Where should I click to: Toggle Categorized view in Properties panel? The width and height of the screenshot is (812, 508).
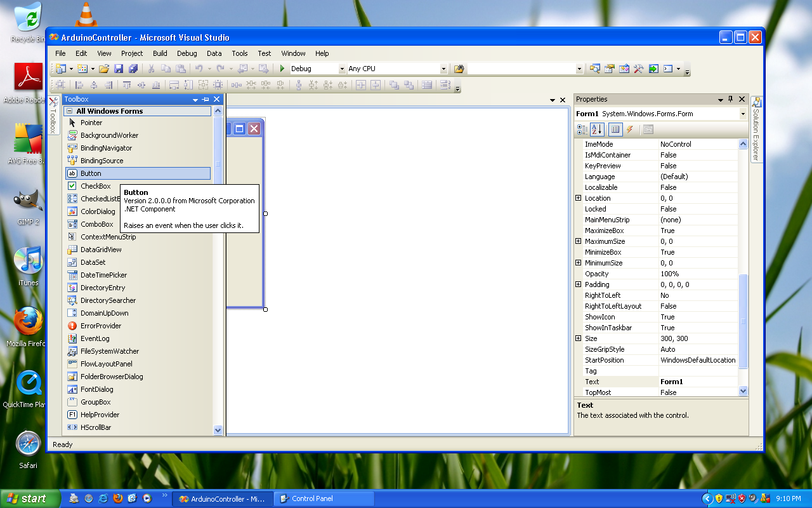pos(582,130)
